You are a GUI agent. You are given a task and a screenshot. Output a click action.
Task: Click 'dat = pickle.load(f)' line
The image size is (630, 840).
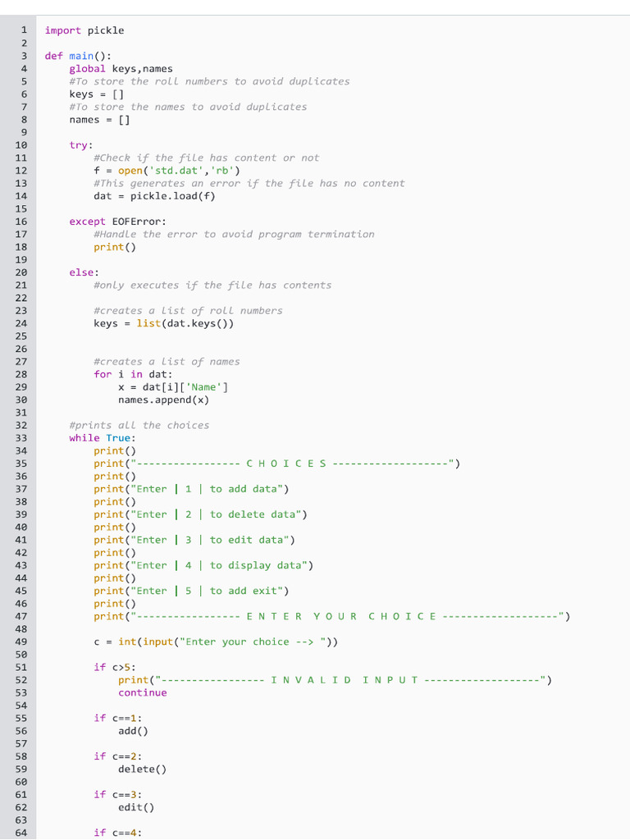(155, 196)
